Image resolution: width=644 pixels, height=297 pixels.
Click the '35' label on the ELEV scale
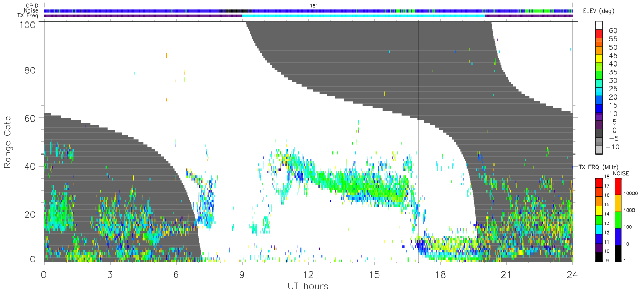[x=613, y=72]
